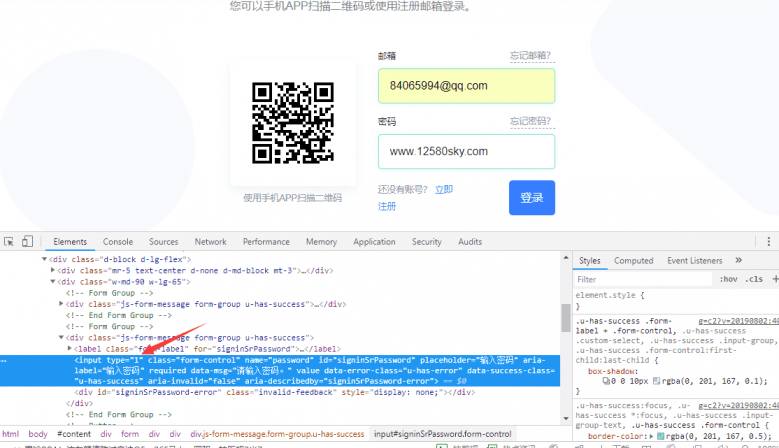Viewport: 779px width, 448px height.
Task: Switch to the Memory tab
Action: click(321, 242)
